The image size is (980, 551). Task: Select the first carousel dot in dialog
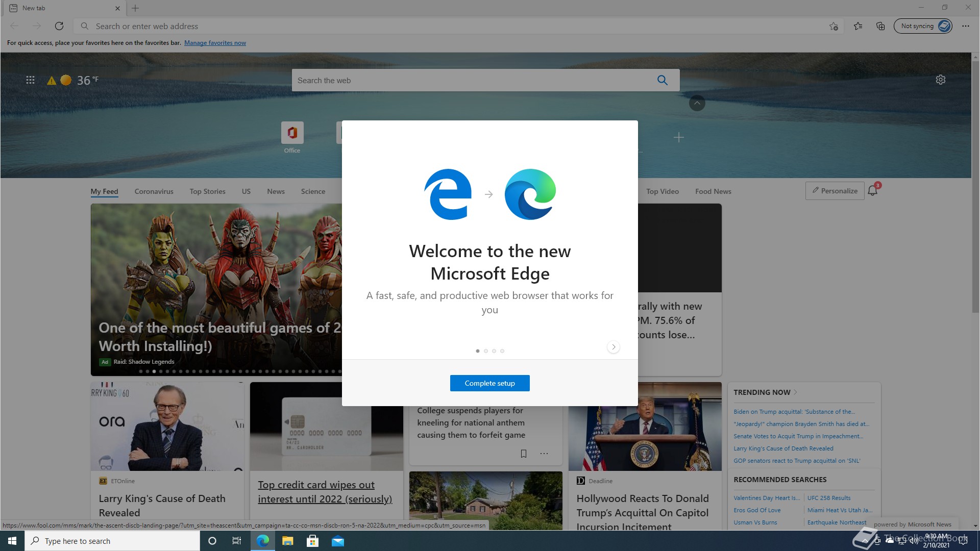coord(478,351)
